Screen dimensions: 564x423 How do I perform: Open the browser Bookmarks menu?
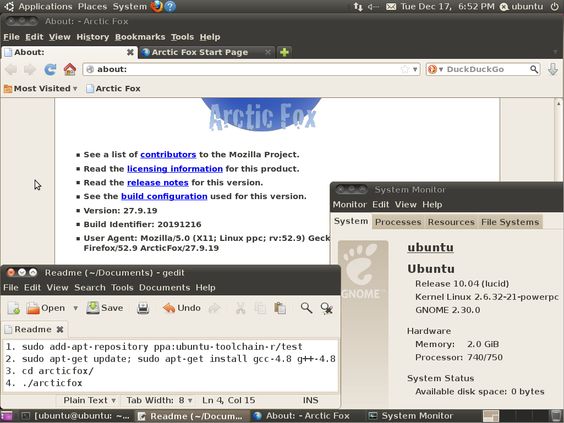coord(140,37)
